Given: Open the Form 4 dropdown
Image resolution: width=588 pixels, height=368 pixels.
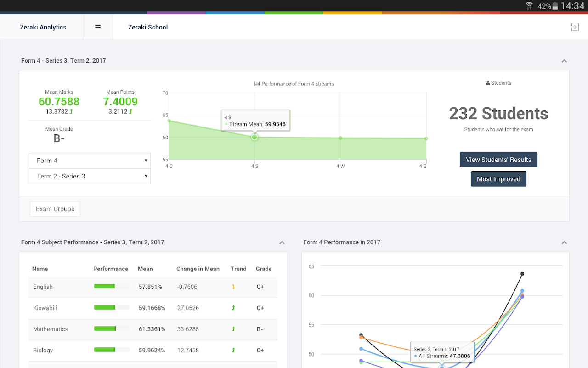Looking at the screenshot, I should [90, 161].
